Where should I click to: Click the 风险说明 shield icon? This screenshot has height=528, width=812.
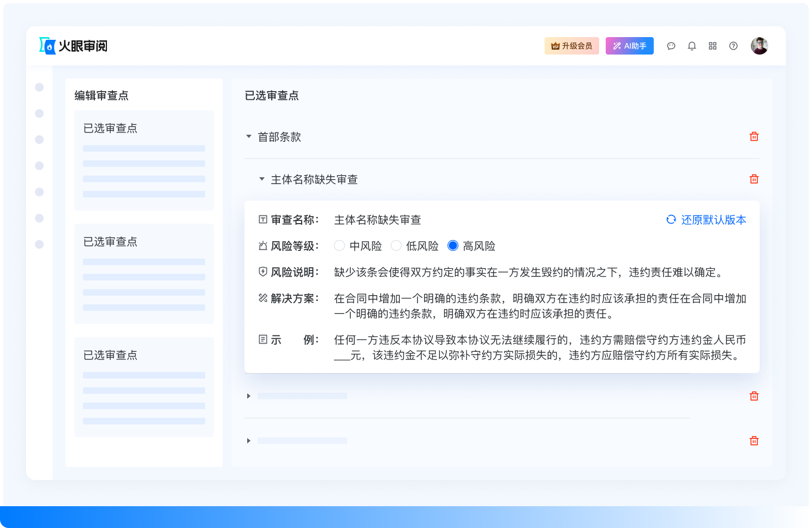point(263,272)
